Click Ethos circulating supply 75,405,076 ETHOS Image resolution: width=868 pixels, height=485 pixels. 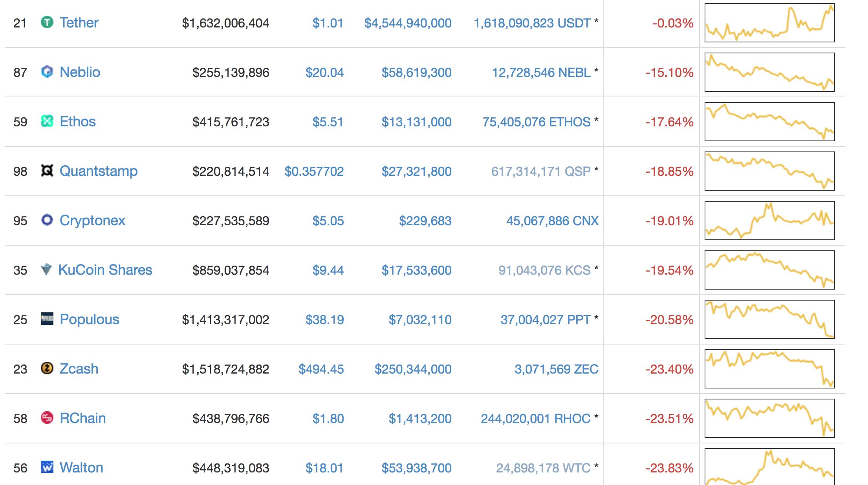536,122
